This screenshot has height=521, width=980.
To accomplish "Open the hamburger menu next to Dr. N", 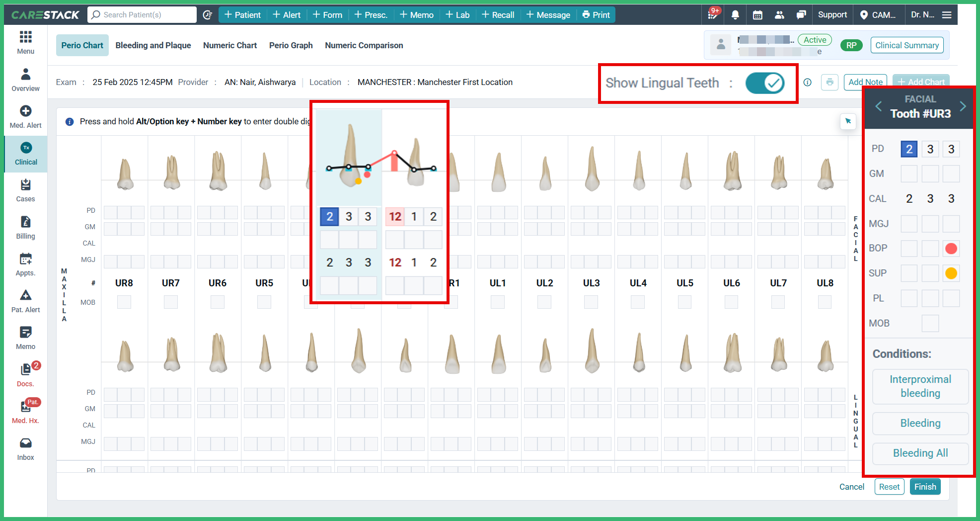I will (961, 14).
